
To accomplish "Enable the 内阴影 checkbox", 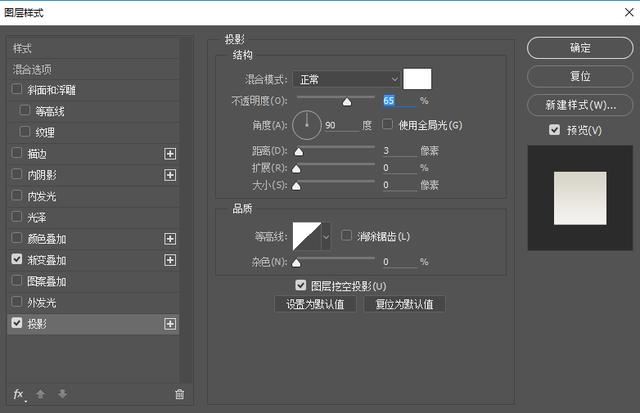I will tap(17, 174).
